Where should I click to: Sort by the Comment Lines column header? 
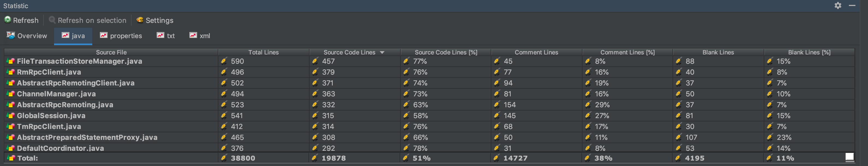(536, 53)
